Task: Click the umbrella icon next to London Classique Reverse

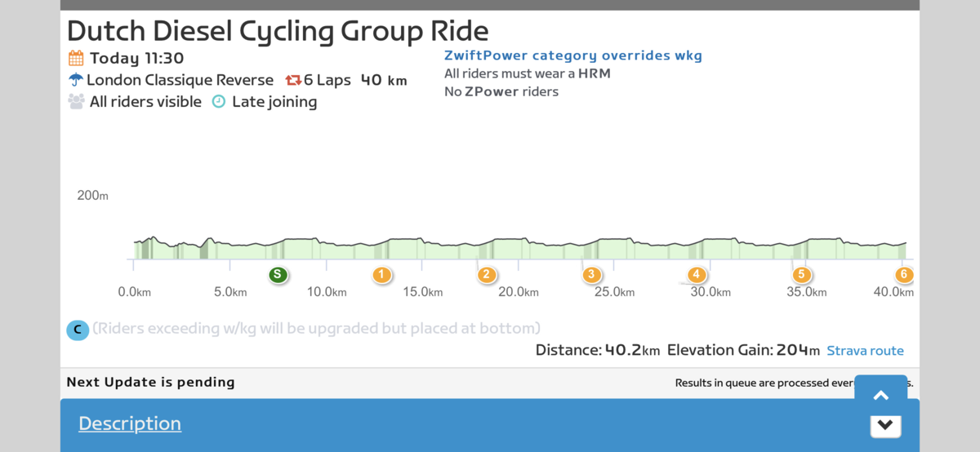Action: tap(76, 80)
